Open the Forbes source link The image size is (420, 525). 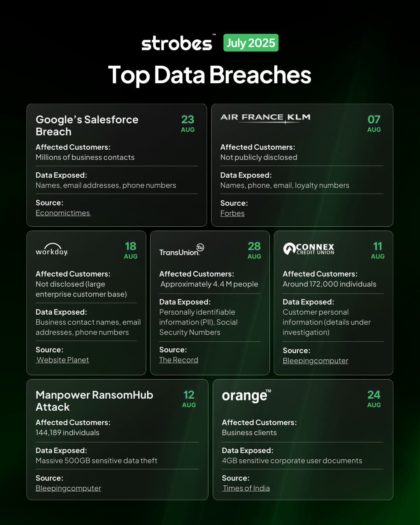[x=233, y=213]
